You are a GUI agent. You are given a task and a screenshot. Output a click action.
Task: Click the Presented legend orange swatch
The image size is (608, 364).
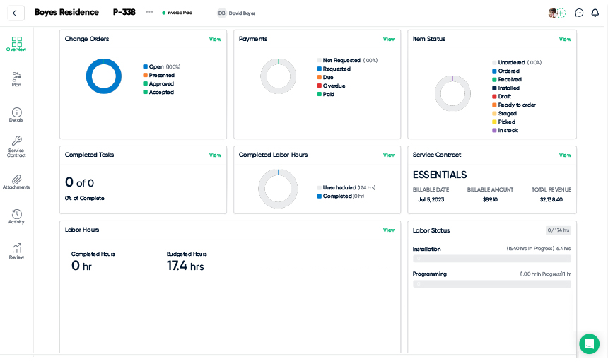point(146,75)
